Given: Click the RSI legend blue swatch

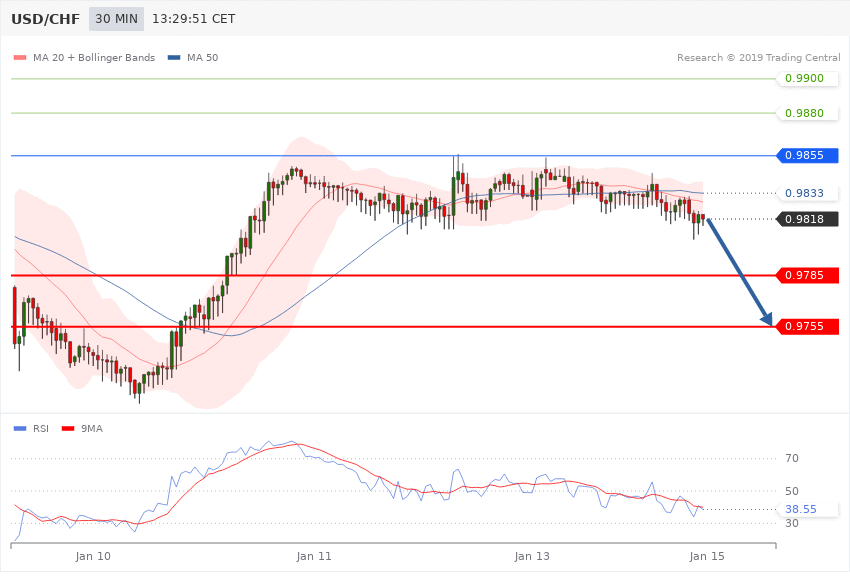Looking at the screenshot, I should [x=20, y=429].
